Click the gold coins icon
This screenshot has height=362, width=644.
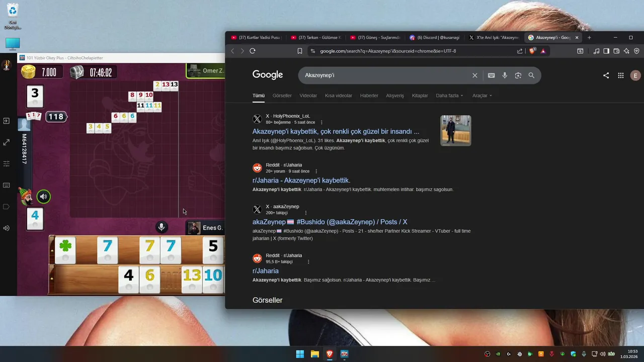28,72
